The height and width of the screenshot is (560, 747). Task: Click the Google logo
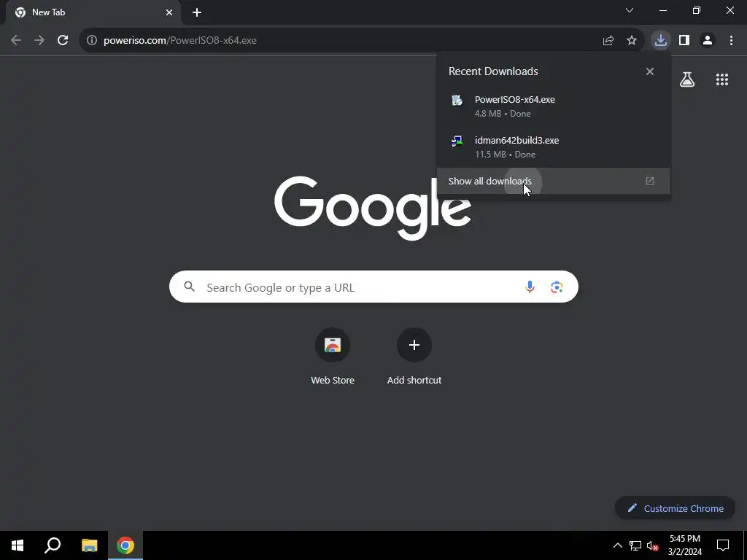click(x=373, y=208)
